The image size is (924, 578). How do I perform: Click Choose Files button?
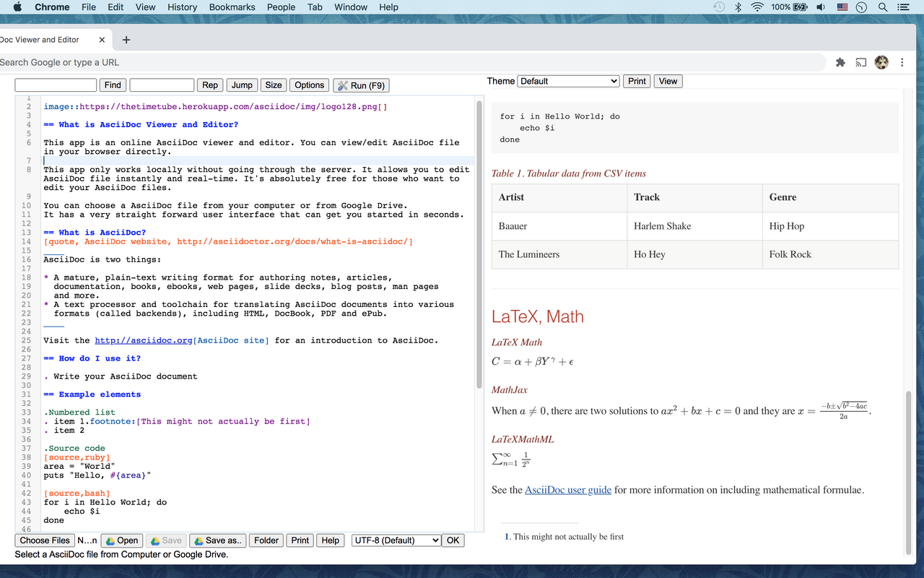click(45, 540)
